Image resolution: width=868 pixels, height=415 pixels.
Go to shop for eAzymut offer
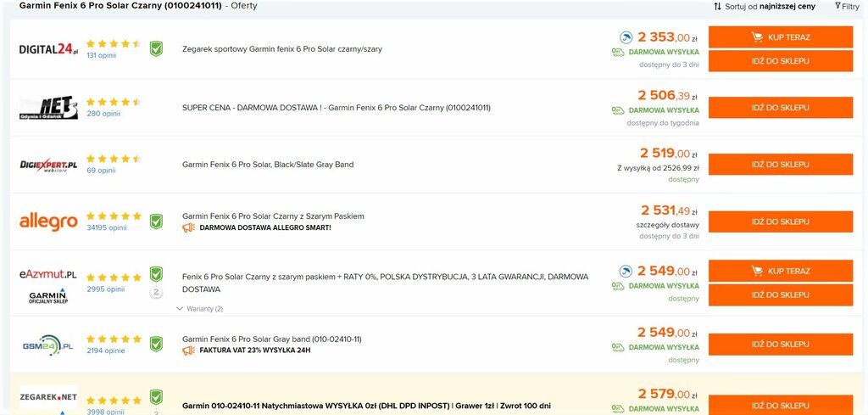click(781, 294)
